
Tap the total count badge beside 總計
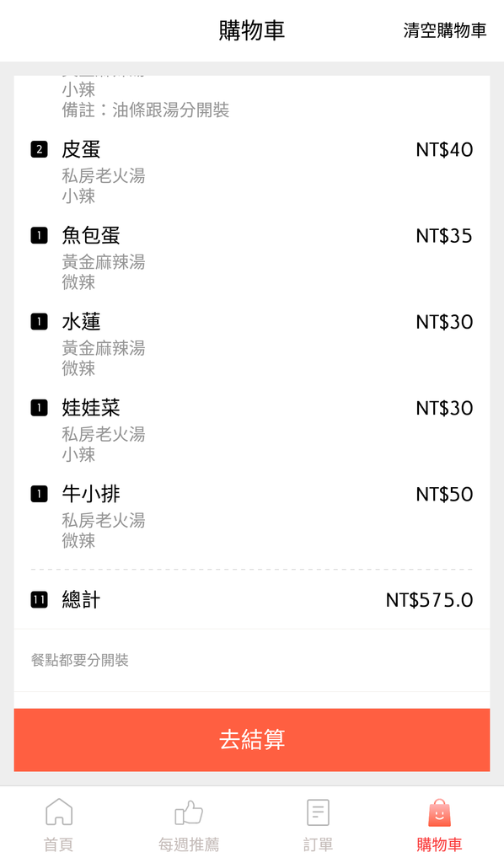[x=39, y=599]
